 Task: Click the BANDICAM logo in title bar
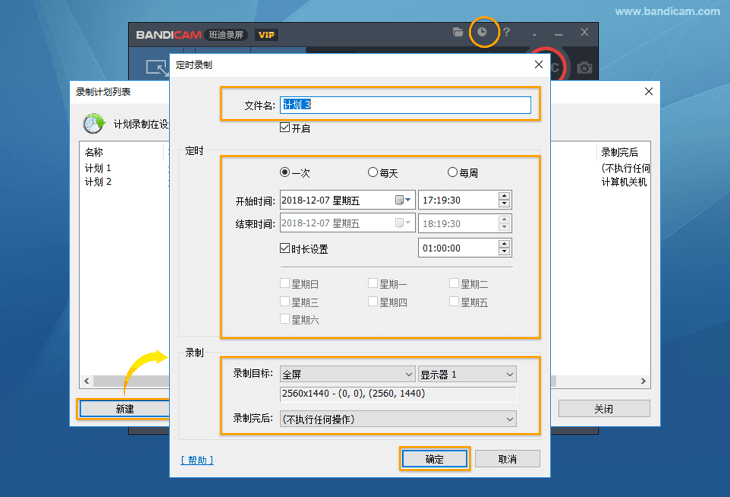169,35
